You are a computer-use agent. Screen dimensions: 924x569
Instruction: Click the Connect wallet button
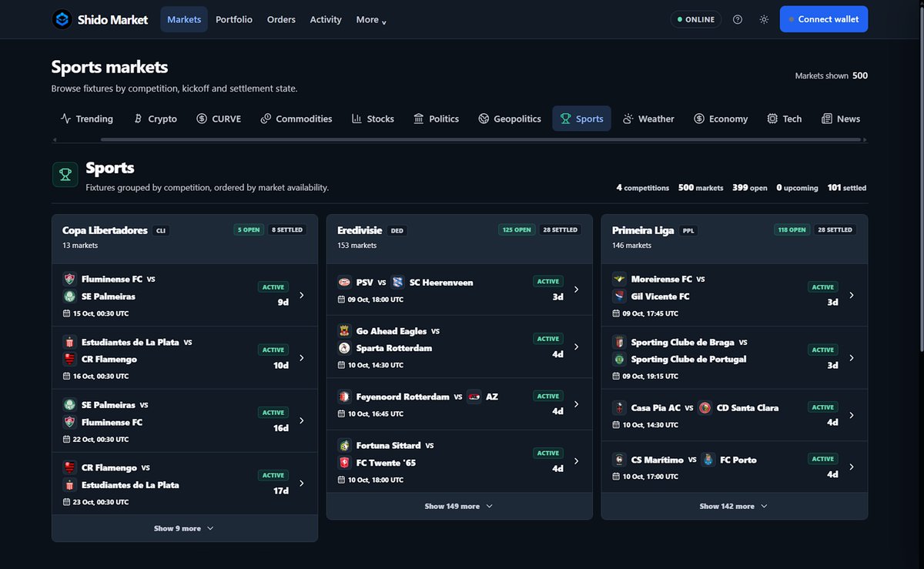pyautogui.click(x=823, y=19)
